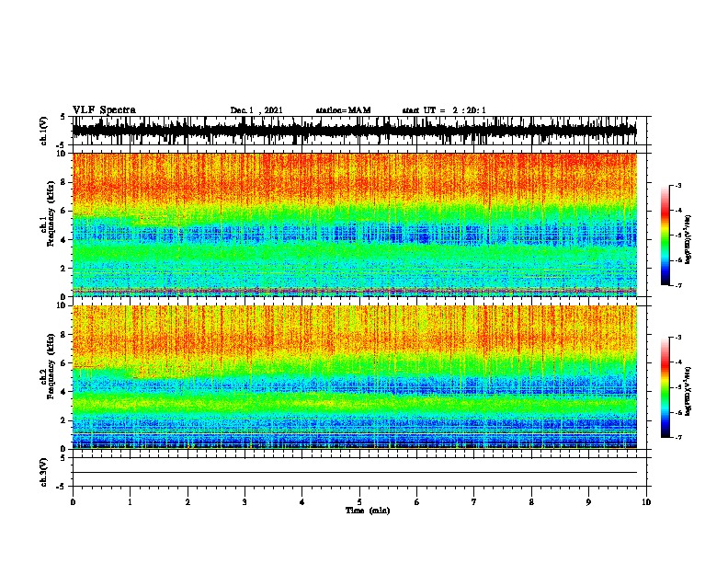Click the flat ch.3 voltage trace panel

tap(359, 472)
